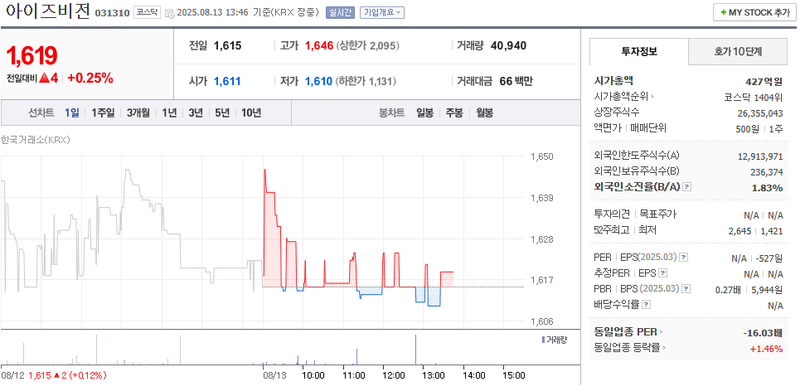Click the PBR BPS help icon
This screenshot has height=385, width=800.
(x=686, y=289)
